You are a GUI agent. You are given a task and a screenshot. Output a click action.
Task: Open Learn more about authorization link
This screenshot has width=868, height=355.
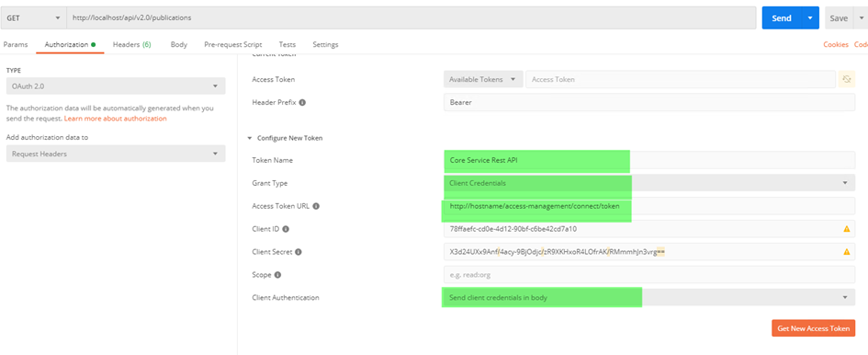(115, 119)
